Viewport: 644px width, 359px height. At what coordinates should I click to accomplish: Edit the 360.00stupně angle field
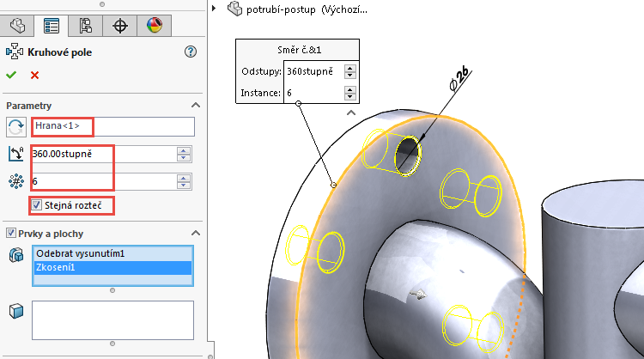[x=104, y=154]
